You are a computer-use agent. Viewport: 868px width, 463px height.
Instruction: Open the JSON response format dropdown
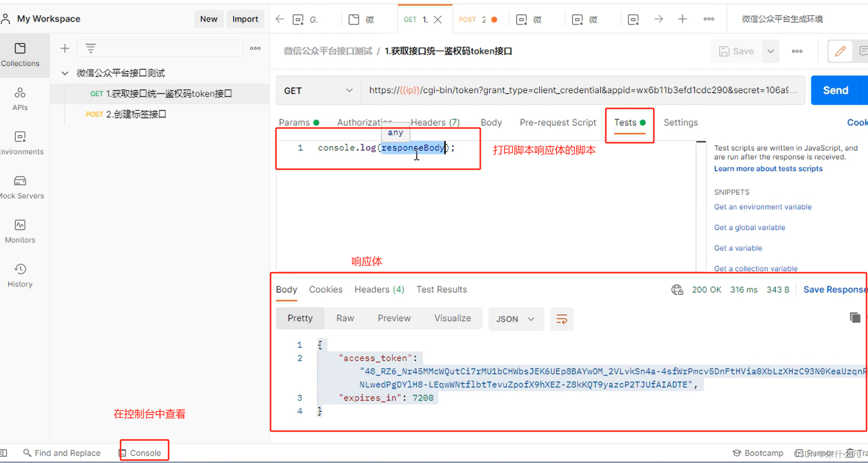coord(516,319)
